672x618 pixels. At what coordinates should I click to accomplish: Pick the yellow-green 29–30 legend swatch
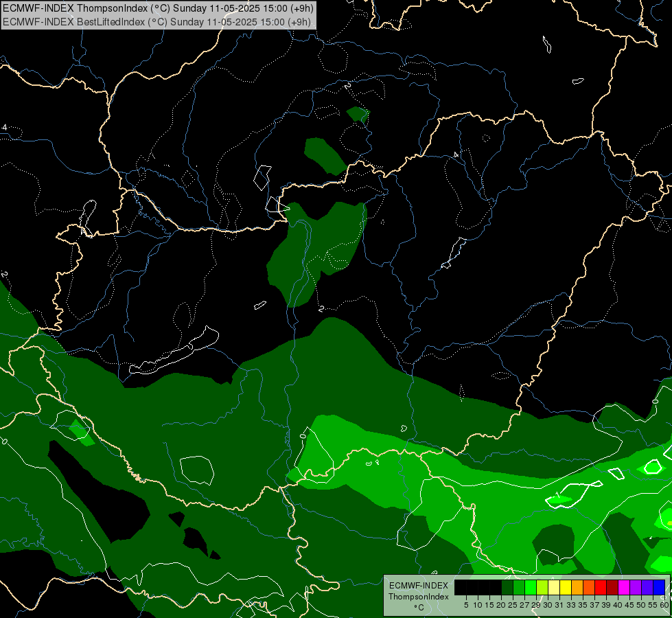[542, 587]
